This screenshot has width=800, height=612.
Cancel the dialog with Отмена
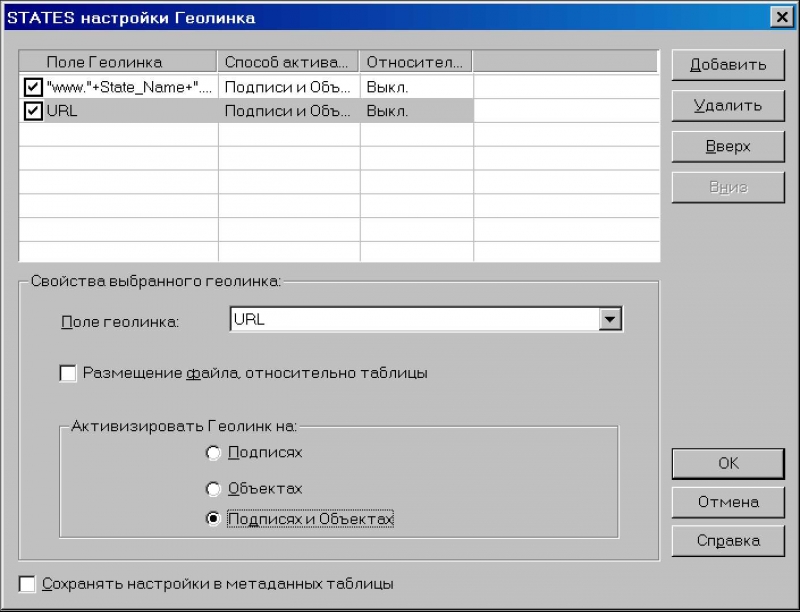[728, 502]
